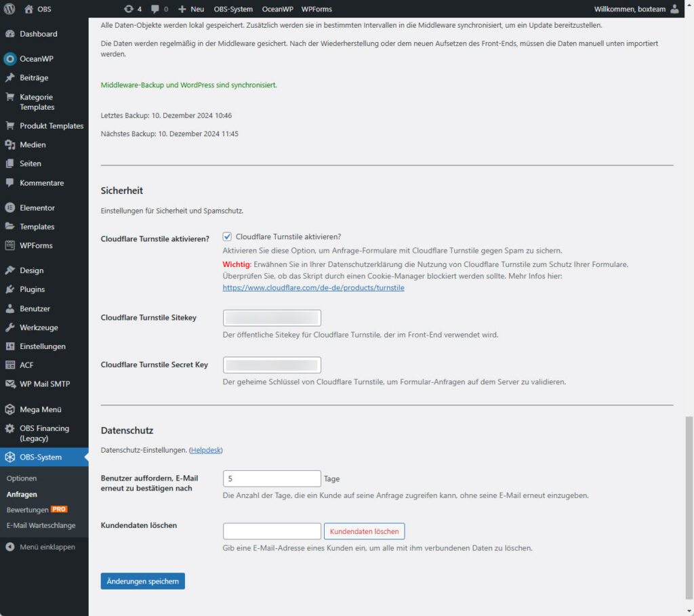Click the Datenschutz section heading
The width and height of the screenshot is (694, 616).
127,430
